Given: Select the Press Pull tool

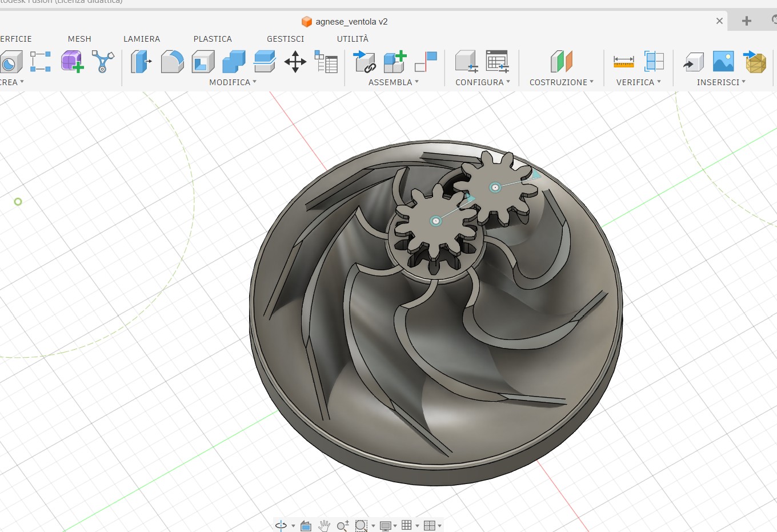Looking at the screenshot, I should coord(141,62).
